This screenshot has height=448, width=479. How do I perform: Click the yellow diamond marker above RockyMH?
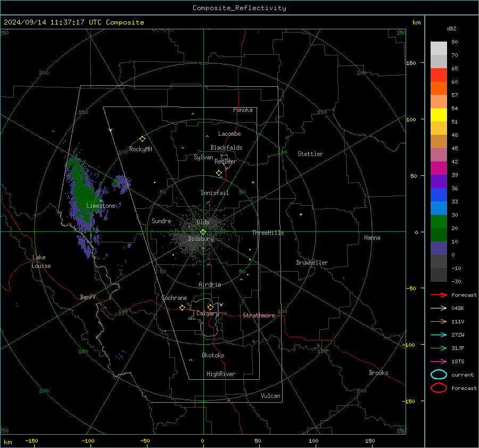coord(142,139)
